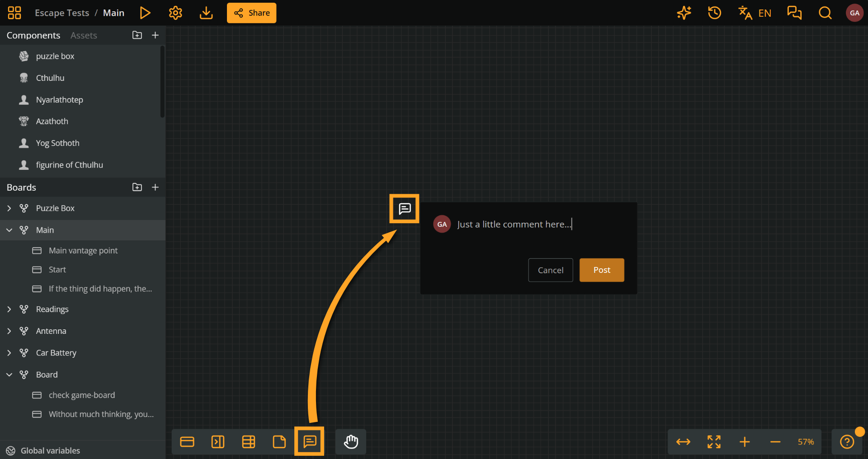The image size is (868, 459).
Task: Add new component folder
Action: click(x=137, y=35)
